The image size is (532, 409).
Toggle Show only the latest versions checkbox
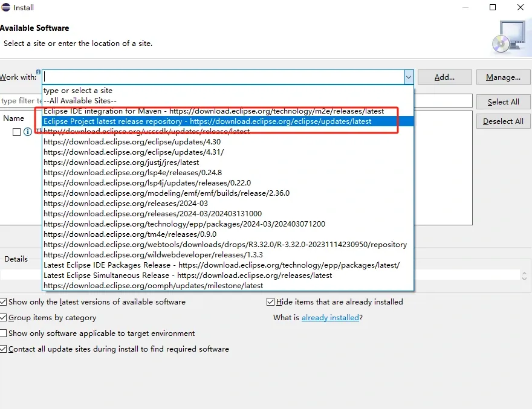point(3,302)
